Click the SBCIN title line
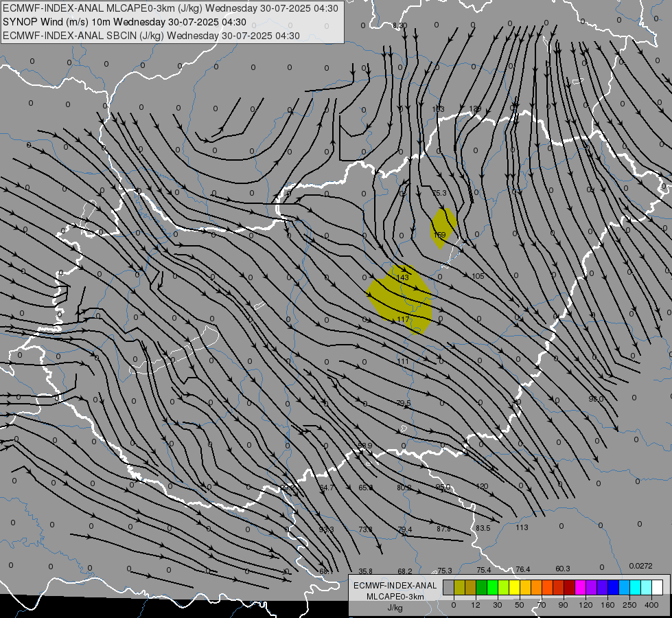The height and width of the screenshot is (618, 672). point(151,36)
